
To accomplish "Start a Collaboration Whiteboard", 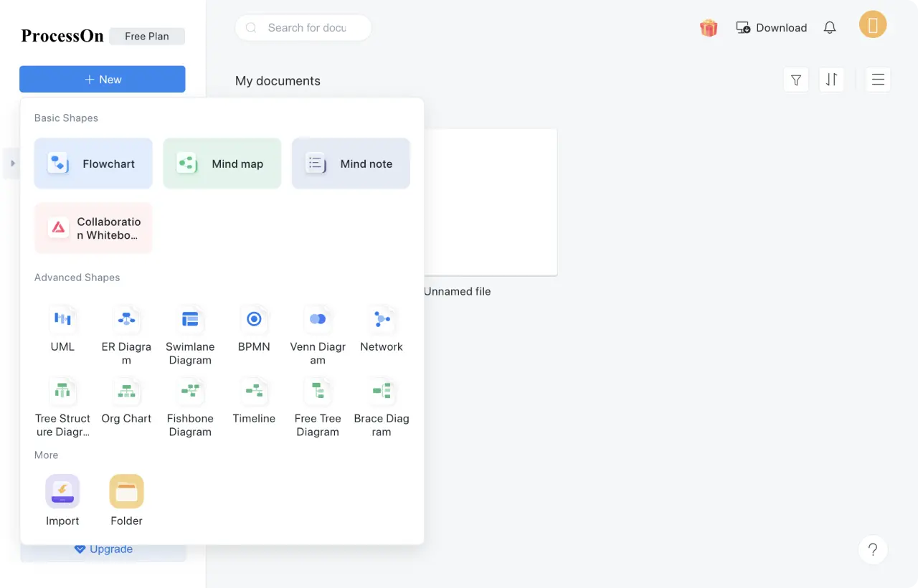I will (x=93, y=228).
